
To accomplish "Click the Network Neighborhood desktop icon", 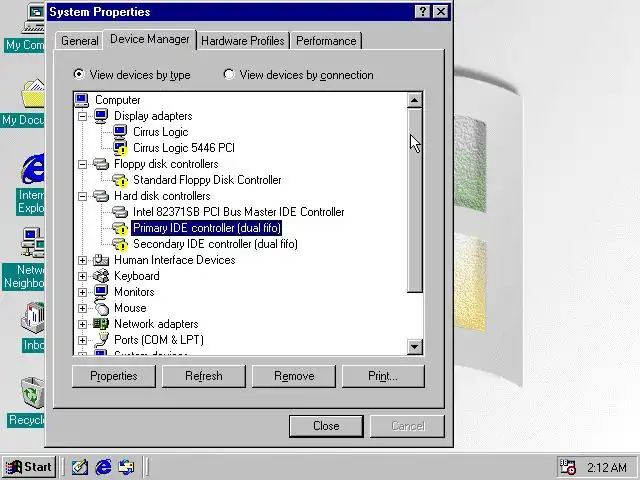I will [33, 242].
